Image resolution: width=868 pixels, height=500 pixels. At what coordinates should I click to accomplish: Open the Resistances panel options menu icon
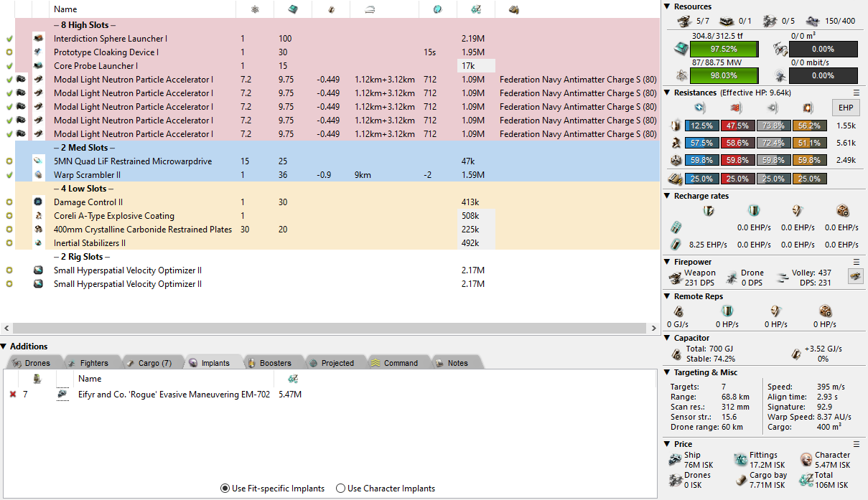856,93
